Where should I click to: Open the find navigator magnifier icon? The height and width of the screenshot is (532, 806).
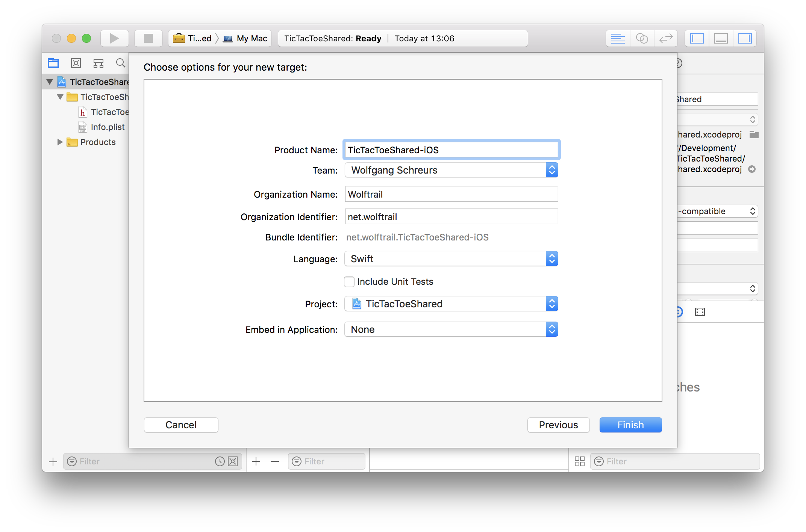coord(120,63)
